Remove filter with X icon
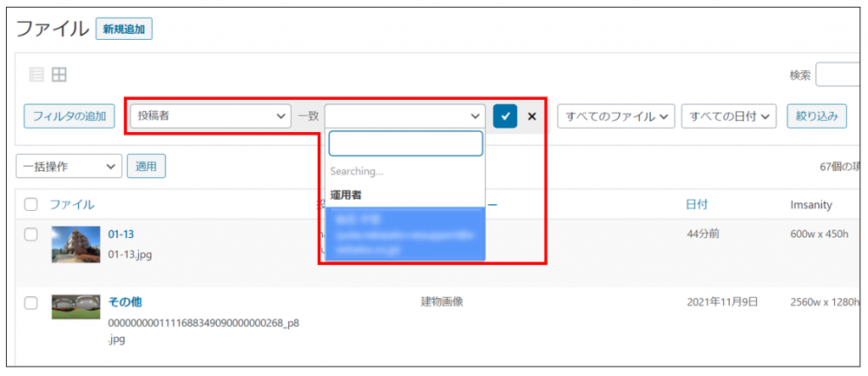The width and height of the screenshot is (868, 376). 532,116
